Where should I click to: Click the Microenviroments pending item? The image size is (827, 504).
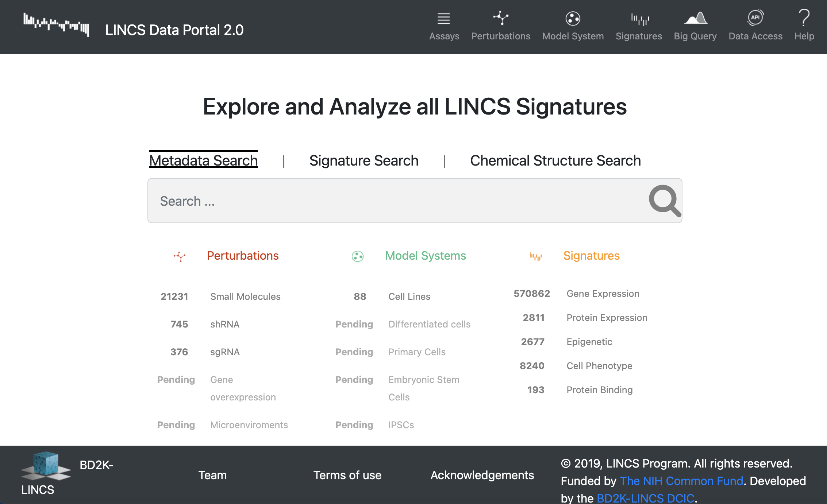tap(249, 425)
